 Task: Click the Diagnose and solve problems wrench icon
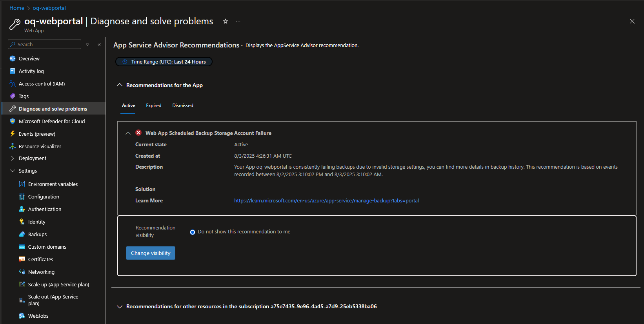point(13,109)
